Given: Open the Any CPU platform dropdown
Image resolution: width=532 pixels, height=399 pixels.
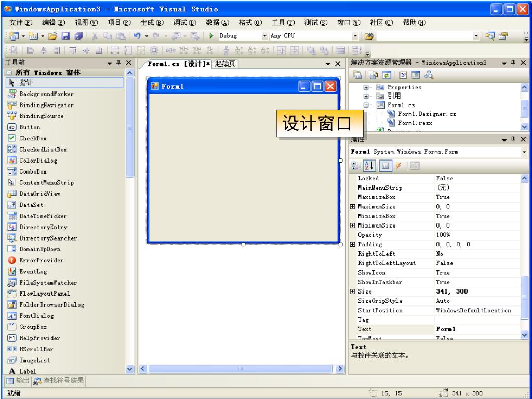Looking at the screenshot, I should click(x=355, y=36).
